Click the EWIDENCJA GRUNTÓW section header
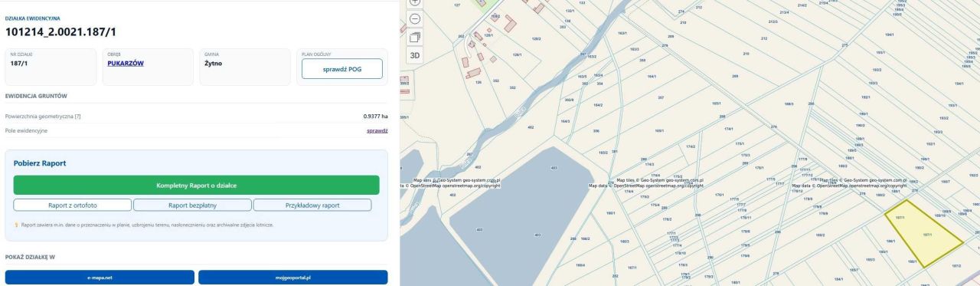 coord(37,96)
